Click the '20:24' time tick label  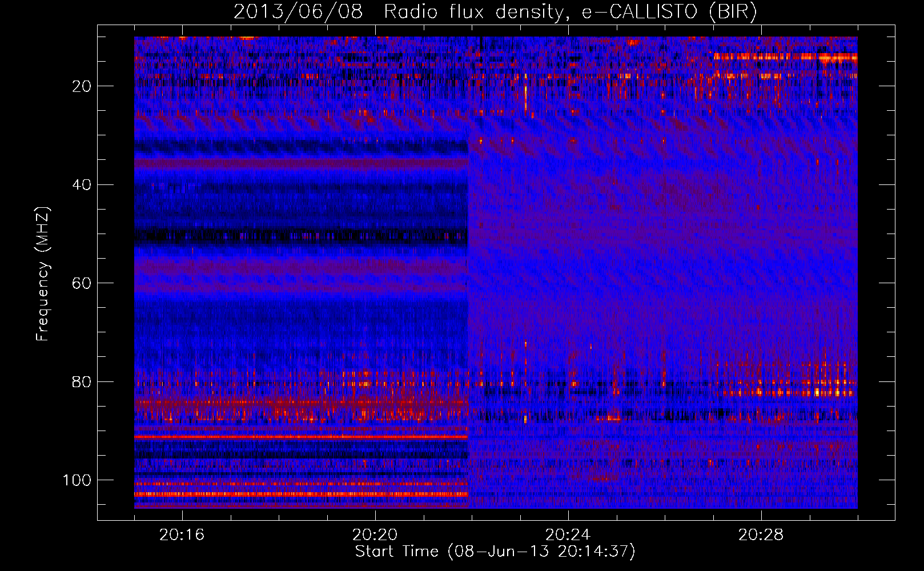pyautogui.click(x=568, y=535)
